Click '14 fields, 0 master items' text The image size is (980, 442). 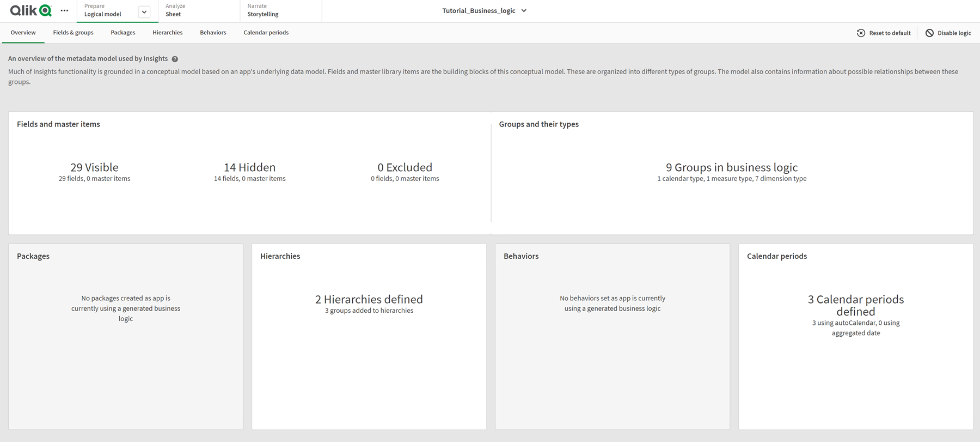tap(249, 179)
